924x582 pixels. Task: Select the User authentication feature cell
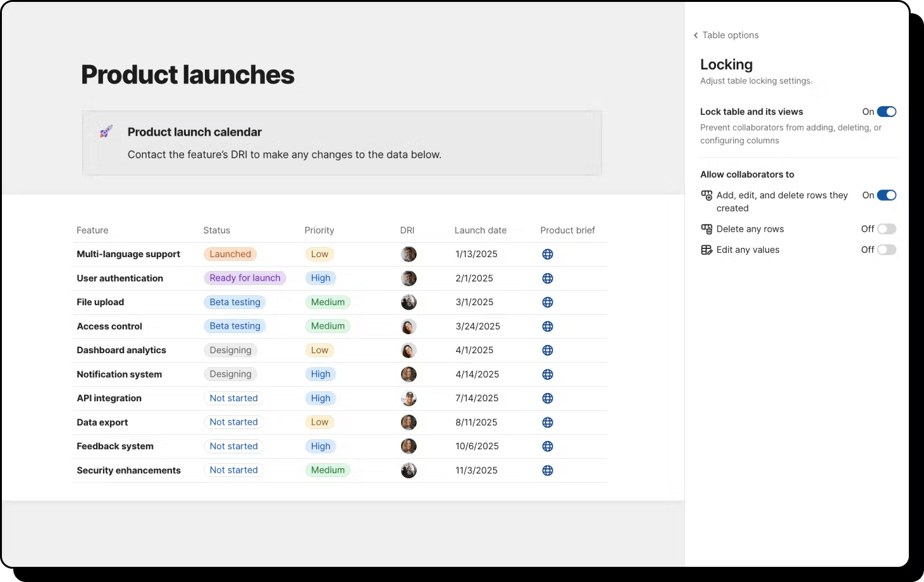click(x=120, y=278)
